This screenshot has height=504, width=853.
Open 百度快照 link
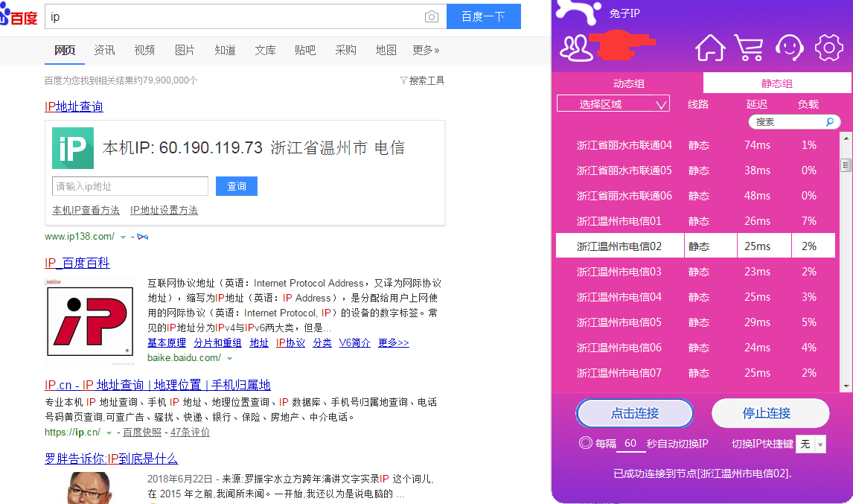point(142,432)
